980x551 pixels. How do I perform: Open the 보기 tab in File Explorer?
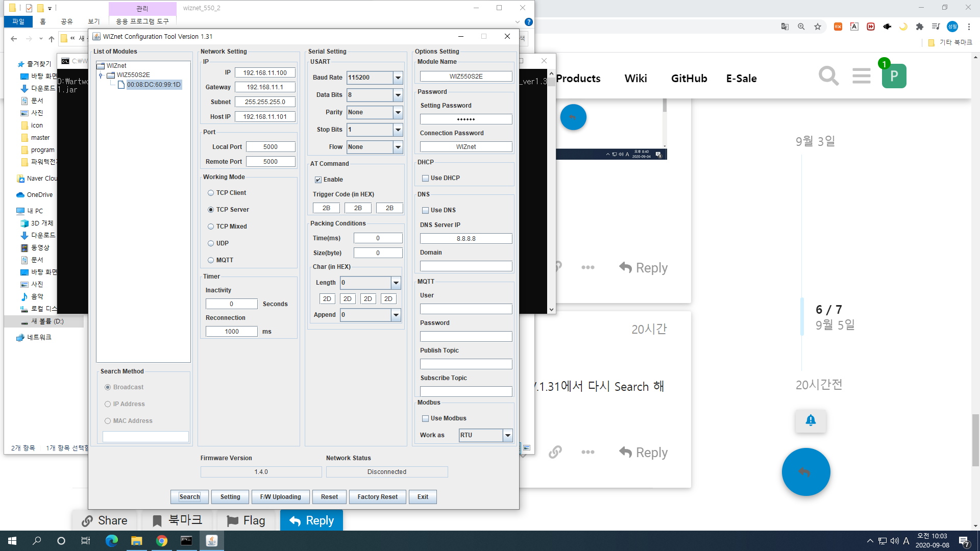94,21
